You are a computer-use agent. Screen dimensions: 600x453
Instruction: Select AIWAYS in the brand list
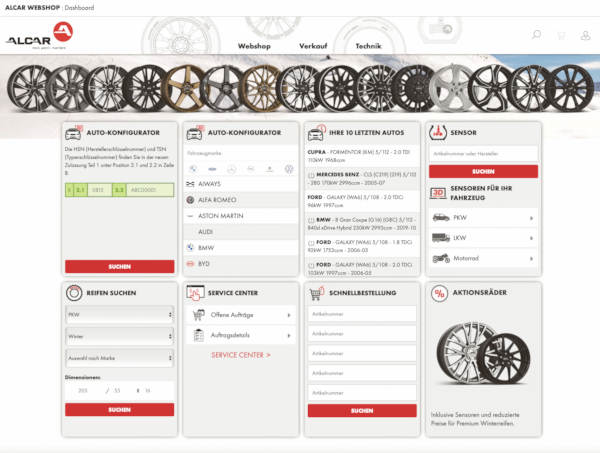click(x=241, y=184)
